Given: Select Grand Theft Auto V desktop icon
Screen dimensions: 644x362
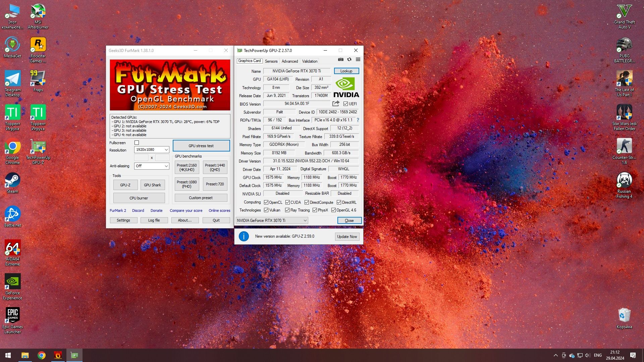Looking at the screenshot, I should coord(624,16).
